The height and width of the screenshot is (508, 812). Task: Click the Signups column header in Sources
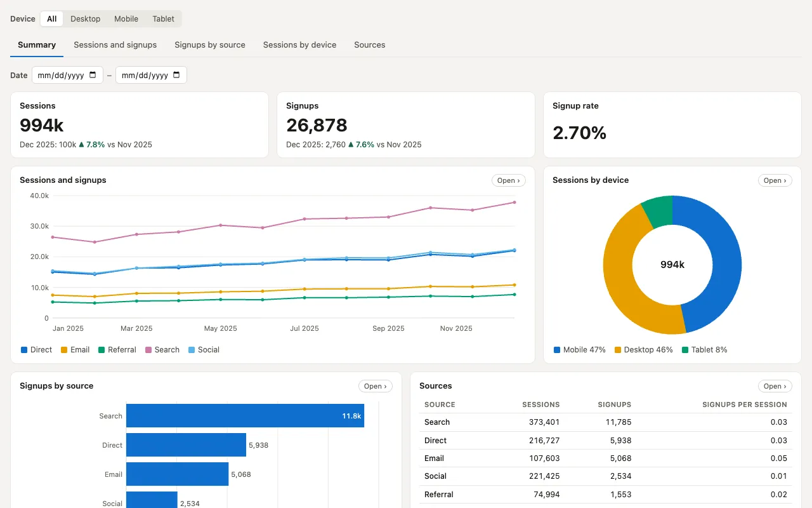click(x=615, y=404)
